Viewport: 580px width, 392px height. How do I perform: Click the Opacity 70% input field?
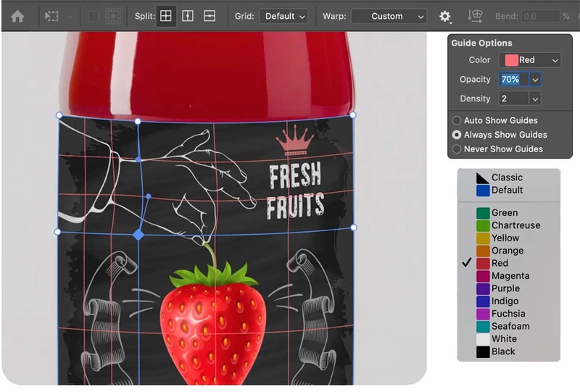[x=513, y=79]
